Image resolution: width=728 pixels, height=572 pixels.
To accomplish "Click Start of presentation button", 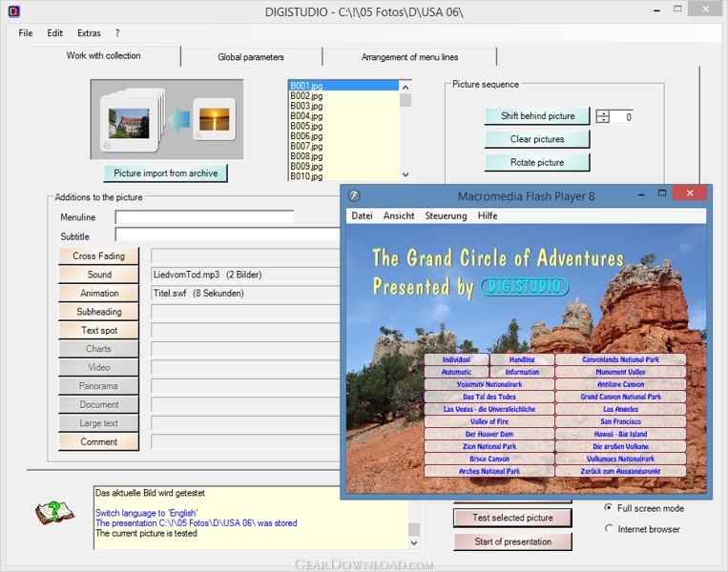I will tap(512, 541).
